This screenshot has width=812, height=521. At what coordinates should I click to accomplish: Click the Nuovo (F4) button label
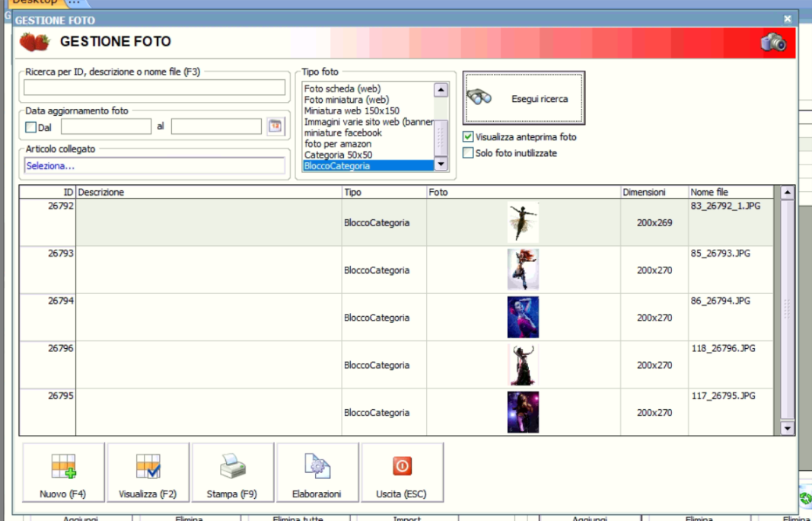click(62, 494)
